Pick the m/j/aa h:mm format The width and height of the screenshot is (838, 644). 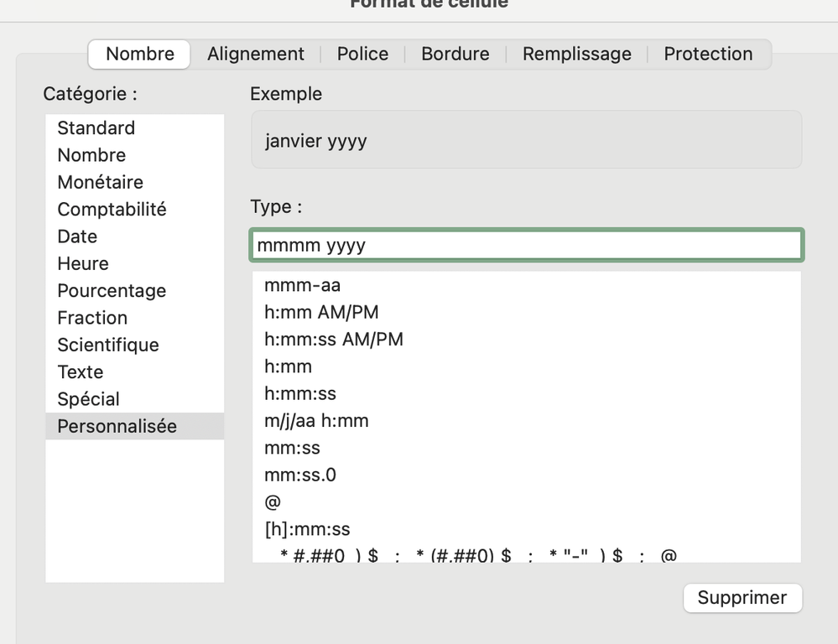[316, 421]
